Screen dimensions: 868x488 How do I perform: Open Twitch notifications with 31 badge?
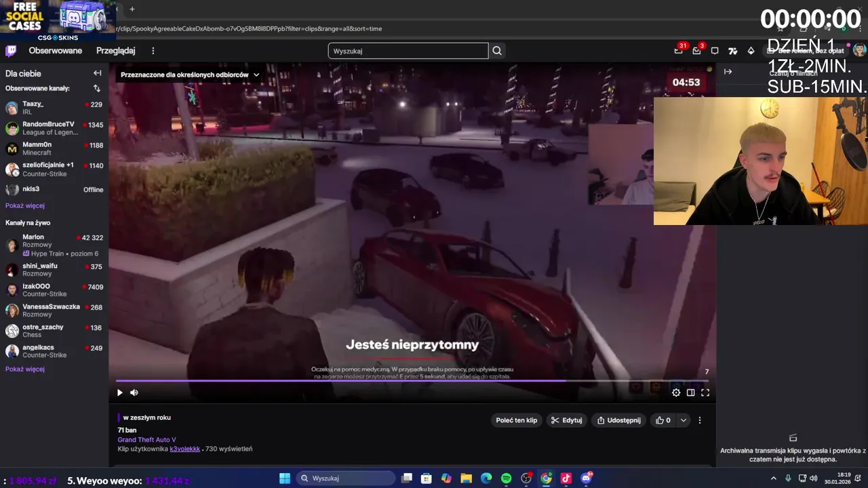pos(679,50)
